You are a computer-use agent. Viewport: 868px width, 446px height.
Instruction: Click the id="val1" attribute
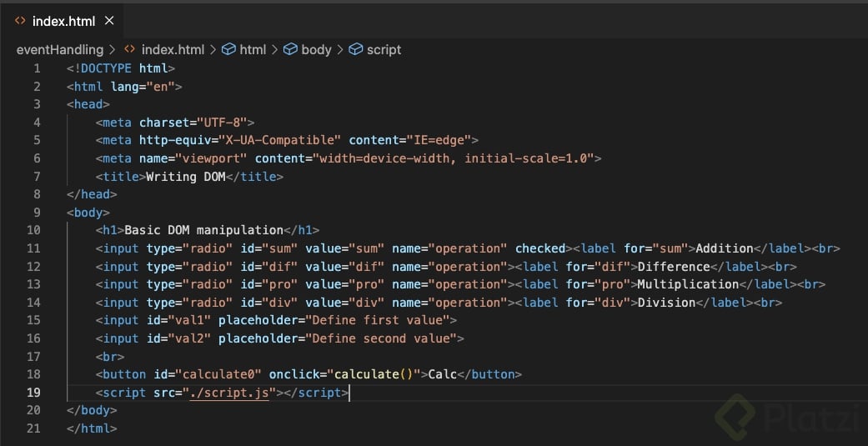[178, 320]
